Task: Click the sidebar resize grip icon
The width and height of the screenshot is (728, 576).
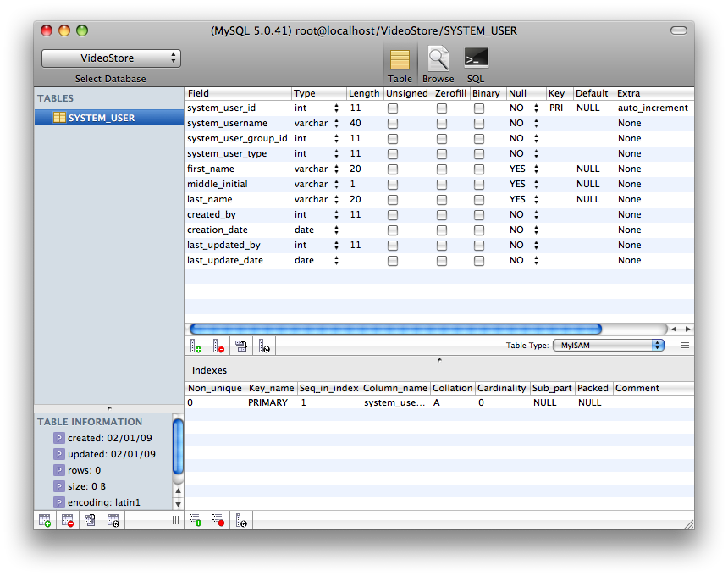Action: click(x=175, y=520)
